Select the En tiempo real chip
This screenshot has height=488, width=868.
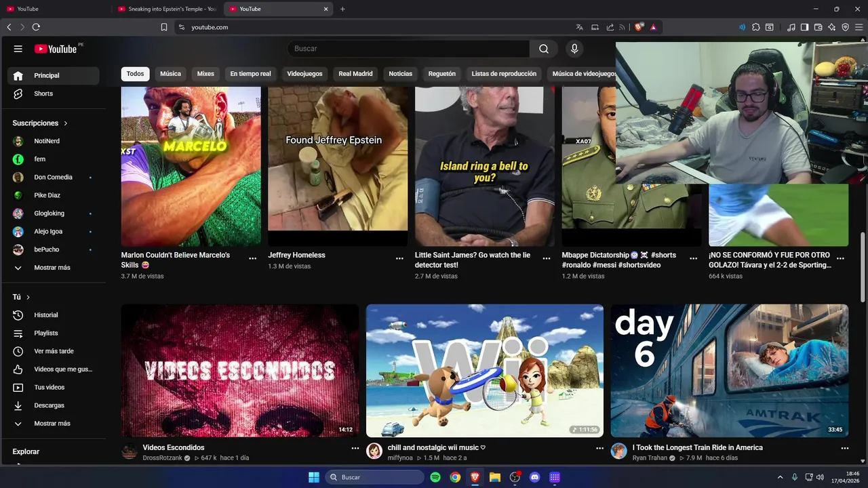tap(250, 74)
